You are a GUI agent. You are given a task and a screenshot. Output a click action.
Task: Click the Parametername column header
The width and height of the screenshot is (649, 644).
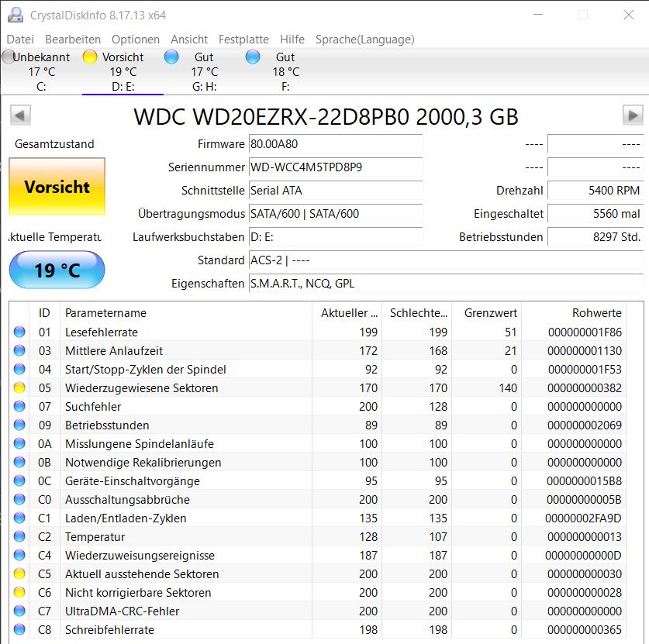coord(186,312)
